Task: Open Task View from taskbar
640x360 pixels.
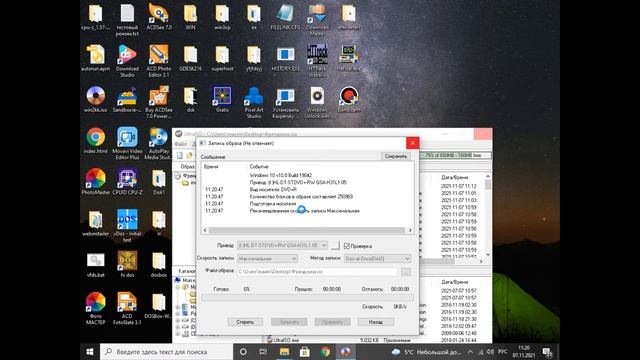Action: pyautogui.click(x=263, y=351)
